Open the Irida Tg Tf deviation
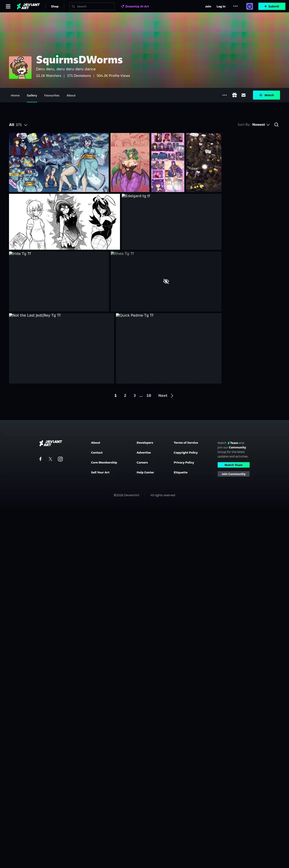Viewport: 289px width, 868px height. 59,281
